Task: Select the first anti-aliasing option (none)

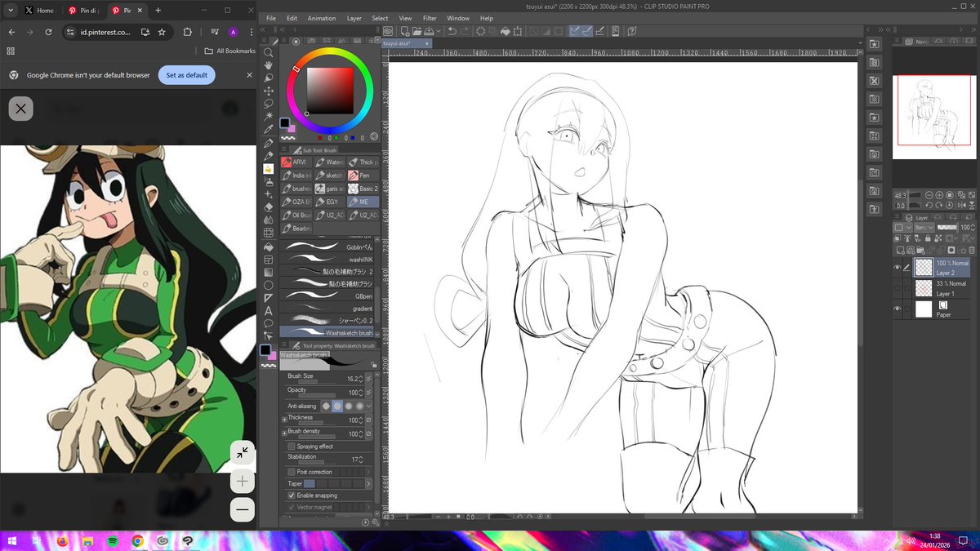Action: point(327,406)
